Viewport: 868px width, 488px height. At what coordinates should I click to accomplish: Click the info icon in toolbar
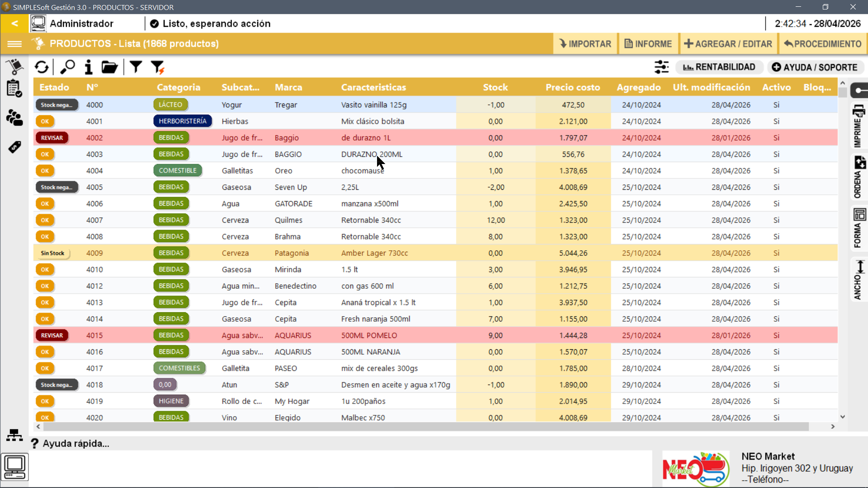click(89, 67)
